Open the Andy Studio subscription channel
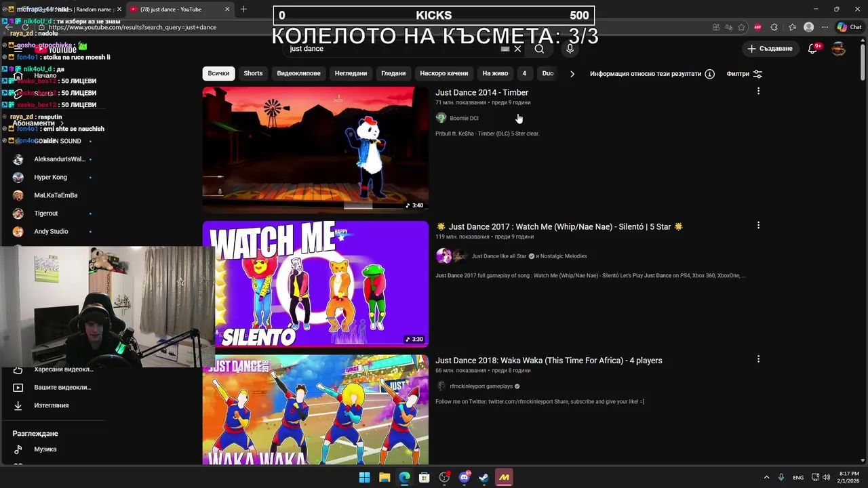 [52, 231]
